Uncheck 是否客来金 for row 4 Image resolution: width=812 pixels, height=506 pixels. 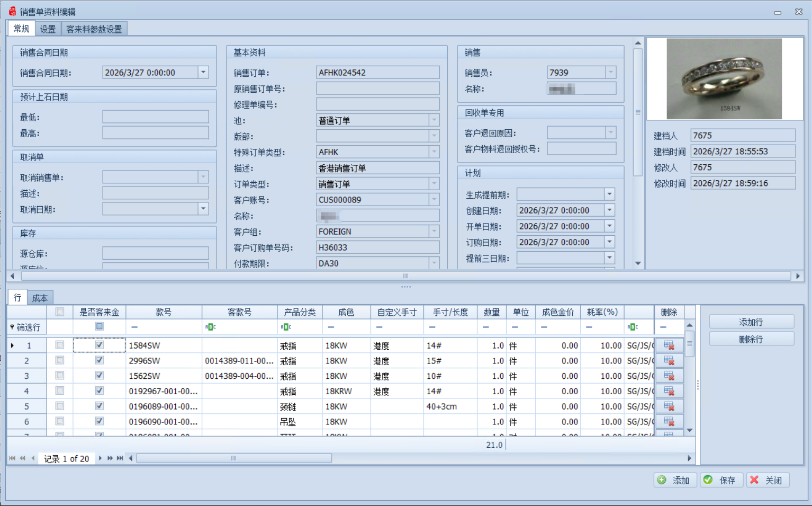[x=99, y=390]
